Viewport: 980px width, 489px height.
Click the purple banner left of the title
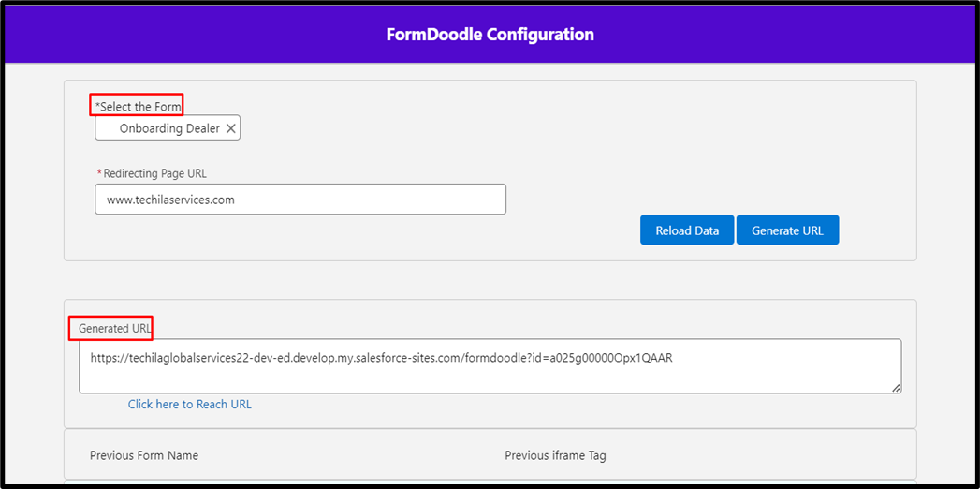pos(187,35)
